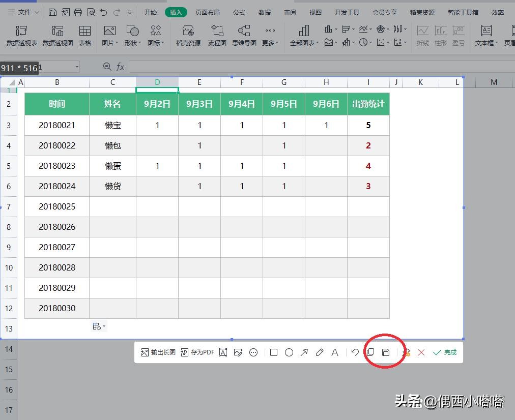Cancel the screenshot with red X

pos(421,352)
